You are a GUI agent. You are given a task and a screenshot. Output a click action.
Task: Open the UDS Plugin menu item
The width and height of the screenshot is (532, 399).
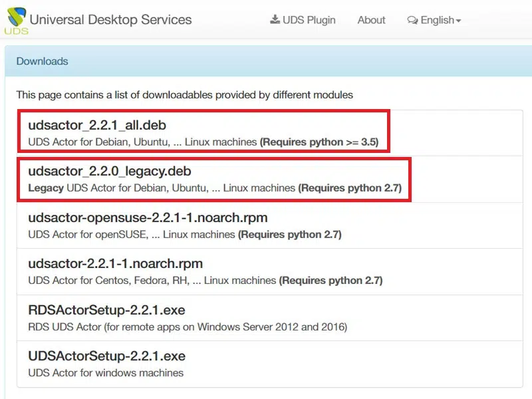(303, 20)
